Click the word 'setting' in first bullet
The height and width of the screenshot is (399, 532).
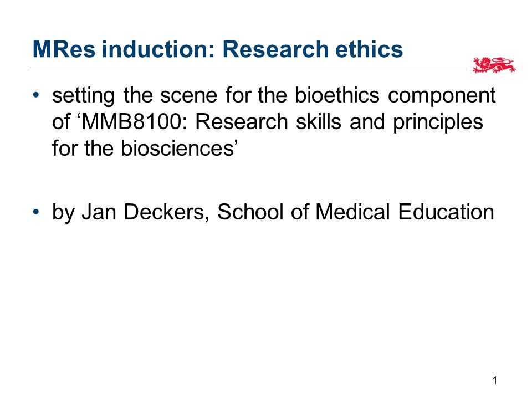(83, 96)
